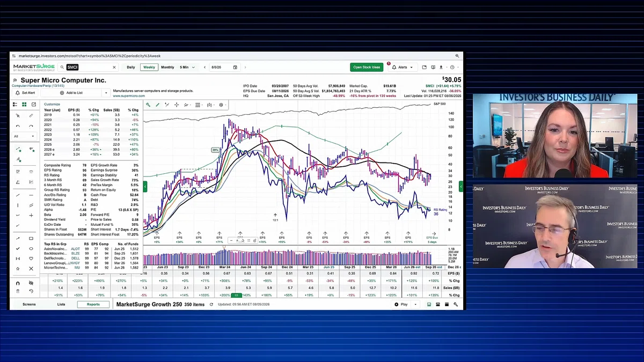
Task: Click the flag icon beside Super Micro Computer
Action: coord(15,80)
